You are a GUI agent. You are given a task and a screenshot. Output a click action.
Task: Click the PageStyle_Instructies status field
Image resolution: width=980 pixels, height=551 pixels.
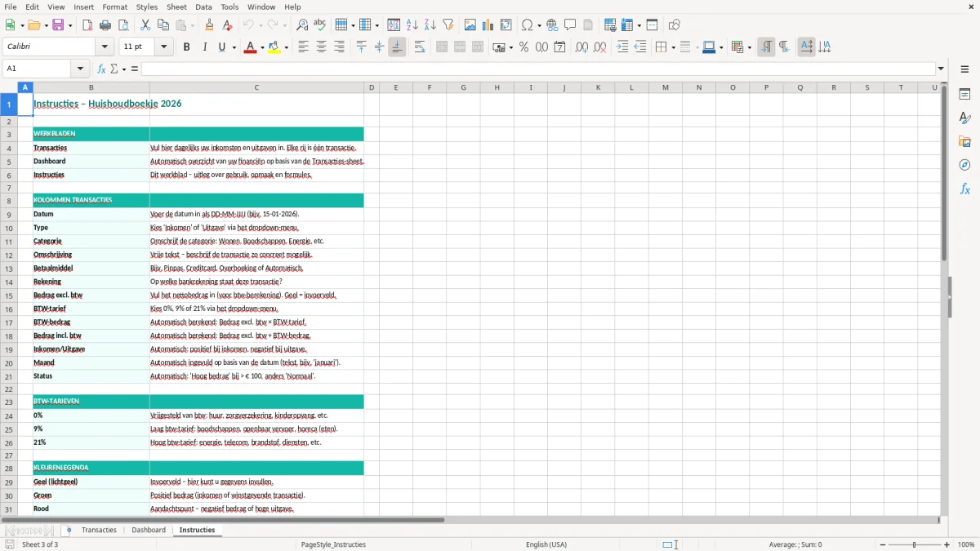point(333,544)
